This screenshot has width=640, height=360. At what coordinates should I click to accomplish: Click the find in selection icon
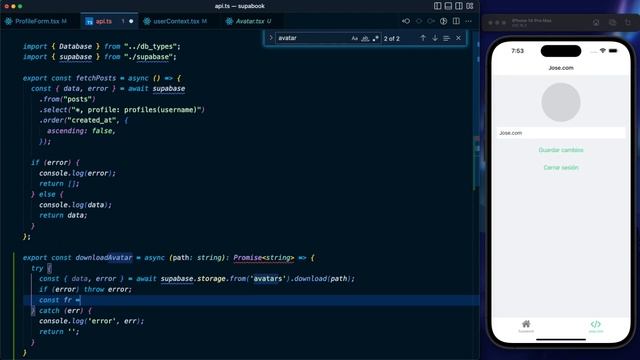tap(447, 38)
